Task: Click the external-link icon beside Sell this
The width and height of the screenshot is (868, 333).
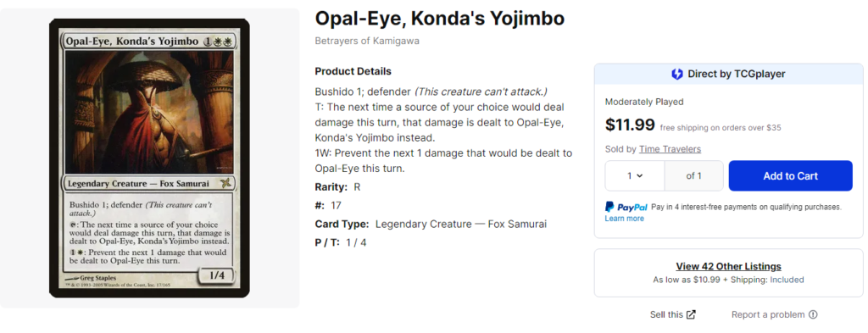Action: pos(691,314)
